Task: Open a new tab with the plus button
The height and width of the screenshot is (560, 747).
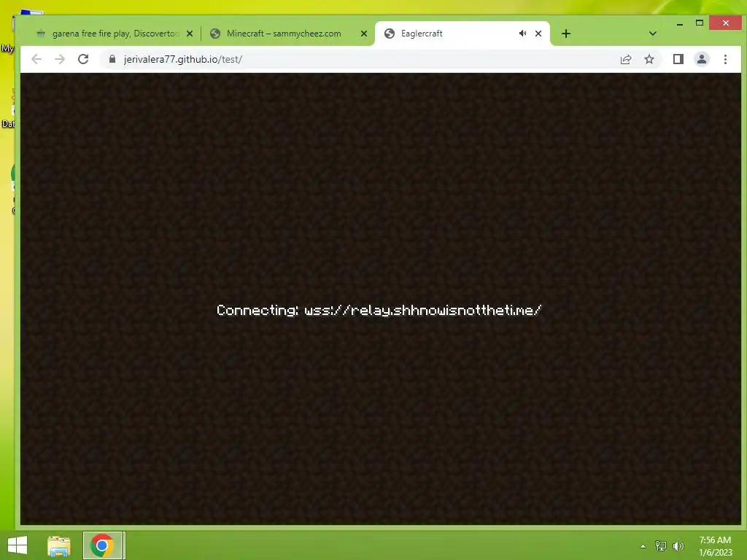Action: click(x=566, y=34)
